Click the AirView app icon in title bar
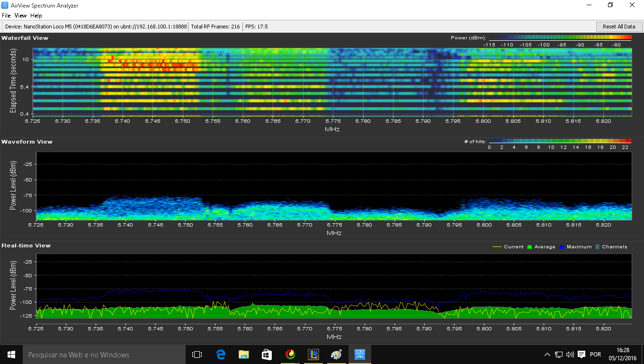The width and height of the screenshot is (644, 364). coord(5,5)
